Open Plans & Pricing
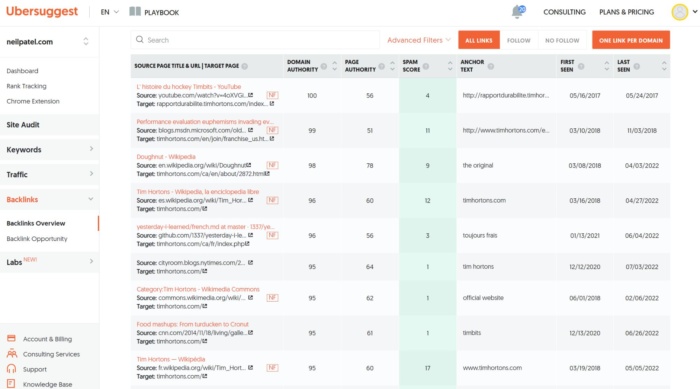Image resolution: width=700 pixels, height=389 pixels. point(626,12)
